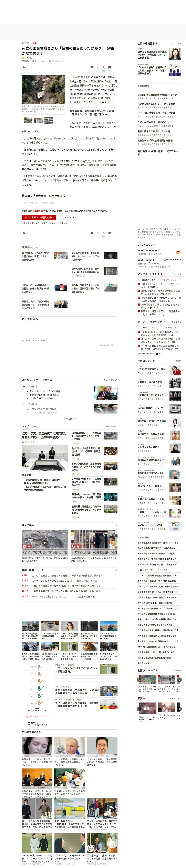
Task: Click Hatena B! bookmark icon above the article
Action: click(x=109, y=67)
